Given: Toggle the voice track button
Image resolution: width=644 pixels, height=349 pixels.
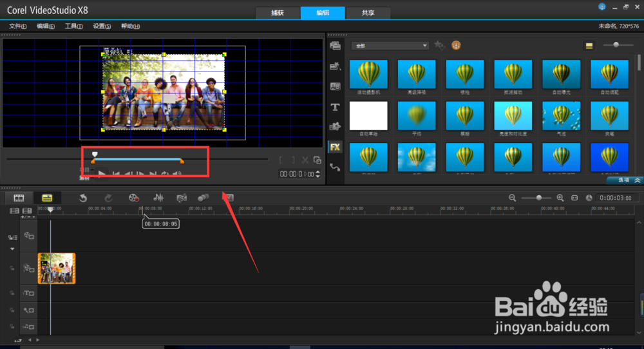Looking at the screenshot, I should [29, 310].
